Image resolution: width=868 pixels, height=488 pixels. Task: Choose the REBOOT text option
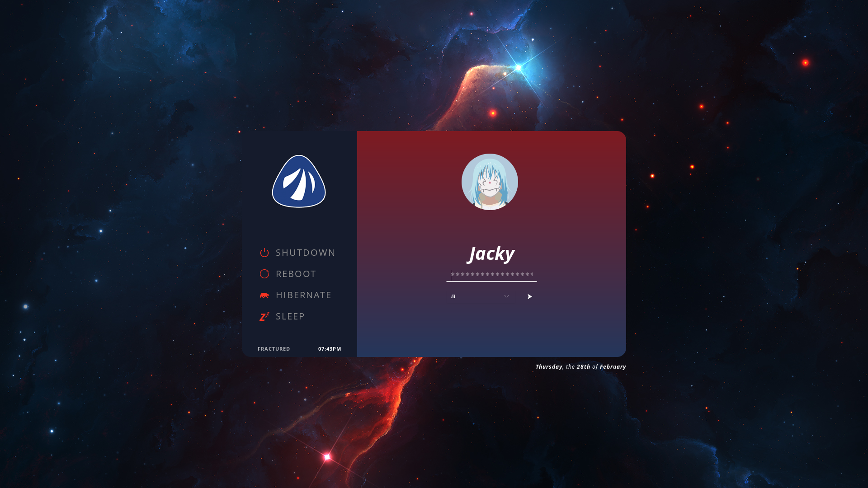coord(296,274)
